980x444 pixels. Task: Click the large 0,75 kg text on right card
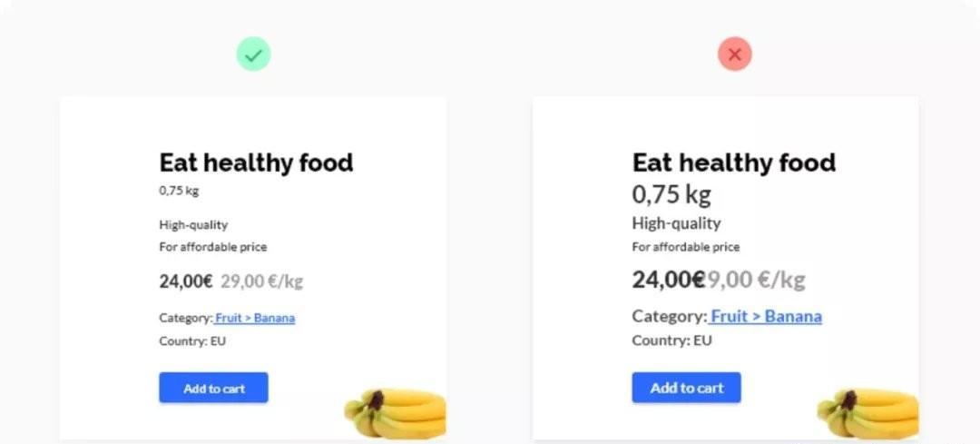point(671,195)
